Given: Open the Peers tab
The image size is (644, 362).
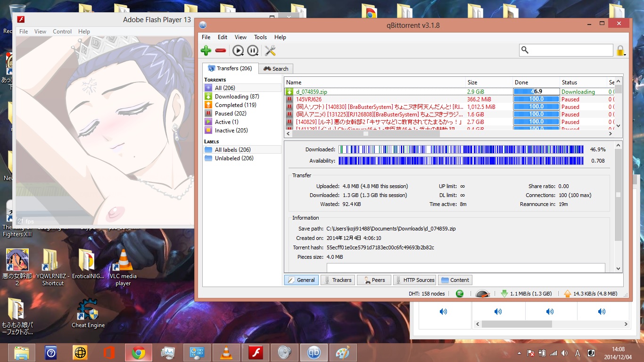Looking at the screenshot, I should coord(374,280).
